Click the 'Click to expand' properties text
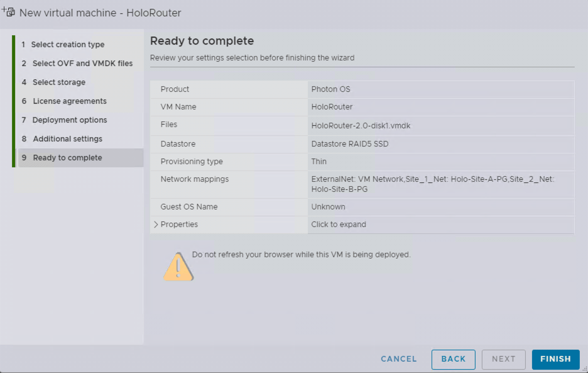588x373 pixels. [x=339, y=225]
